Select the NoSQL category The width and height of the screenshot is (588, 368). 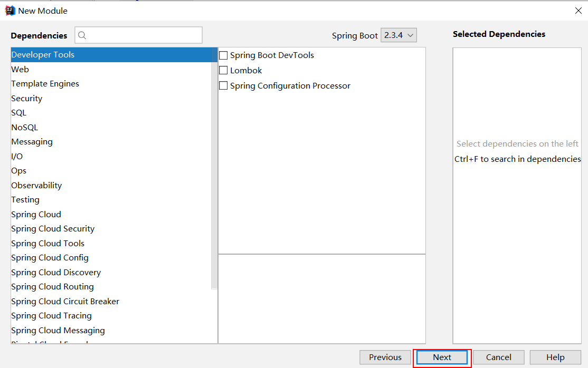point(112,128)
